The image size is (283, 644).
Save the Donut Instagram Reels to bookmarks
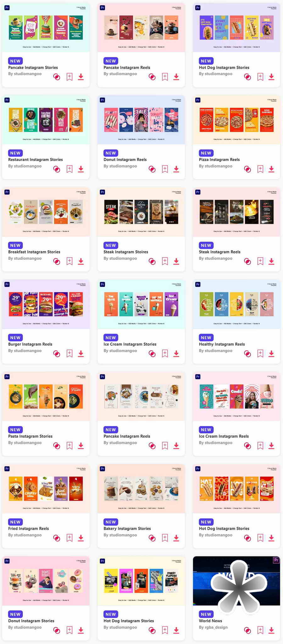pyautogui.click(x=165, y=169)
